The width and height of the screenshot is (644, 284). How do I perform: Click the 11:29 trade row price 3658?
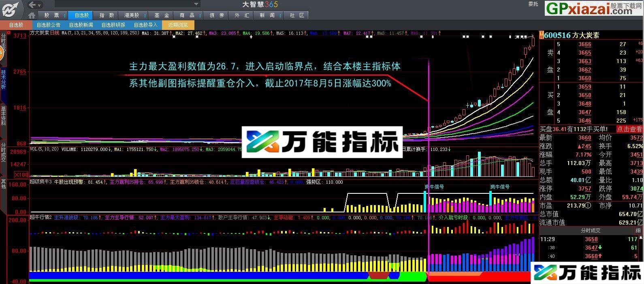coord(591,239)
